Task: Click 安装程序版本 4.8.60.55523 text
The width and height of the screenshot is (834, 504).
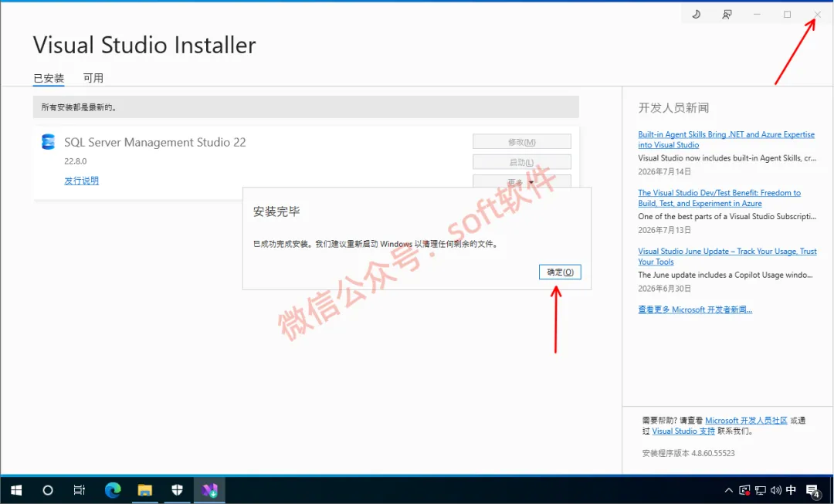Action: coord(688,453)
